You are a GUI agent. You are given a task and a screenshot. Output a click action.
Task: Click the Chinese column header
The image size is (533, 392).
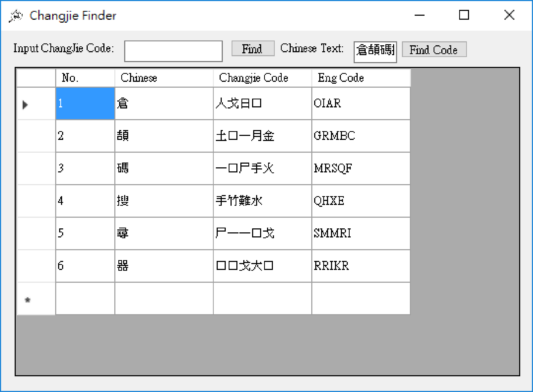point(164,78)
